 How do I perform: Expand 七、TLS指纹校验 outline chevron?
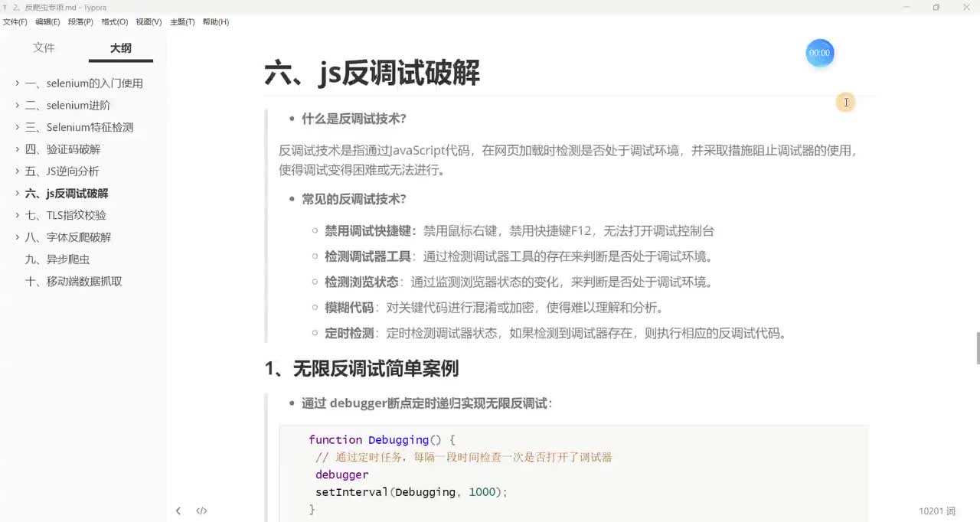click(18, 216)
